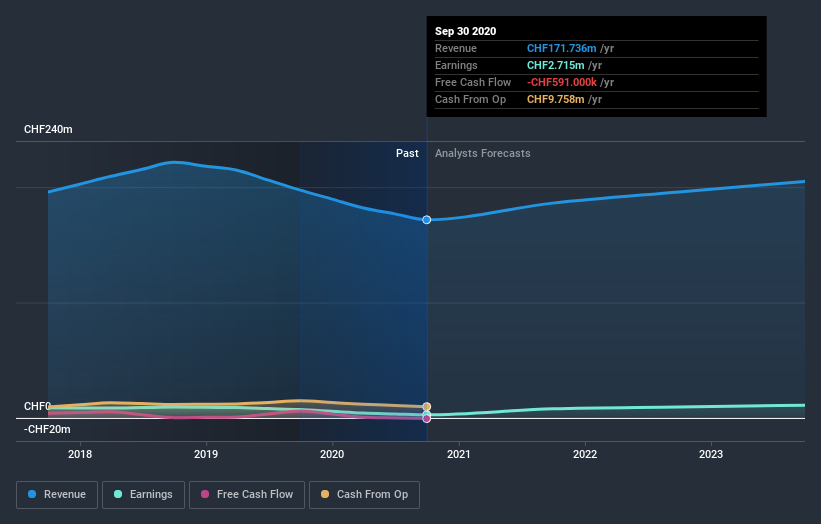Screen dimensions: 821x524
Task: Click the Sep 30 2020 tooltip date
Action: click(465, 31)
